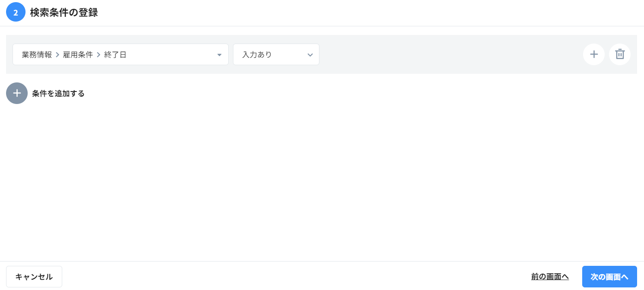Screen dimensions: 644x290
Task: Click the 検索条件の登録 heading
Action: point(64,13)
